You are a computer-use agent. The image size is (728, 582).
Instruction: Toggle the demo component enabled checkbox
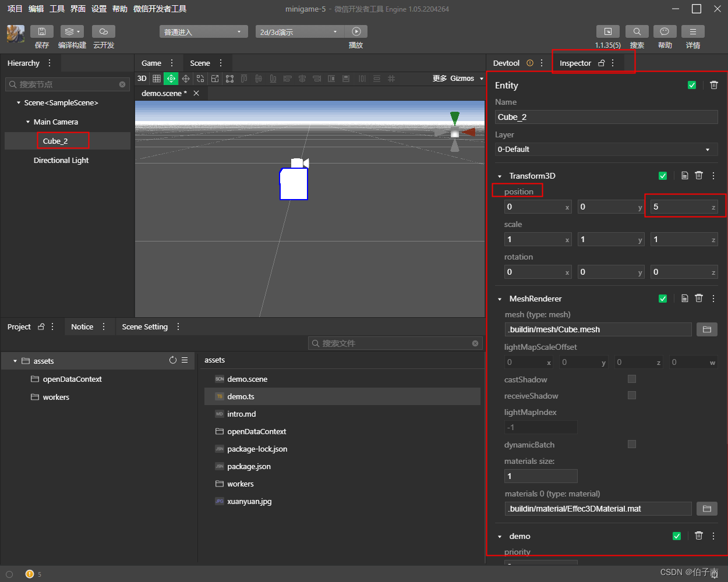tap(677, 536)
